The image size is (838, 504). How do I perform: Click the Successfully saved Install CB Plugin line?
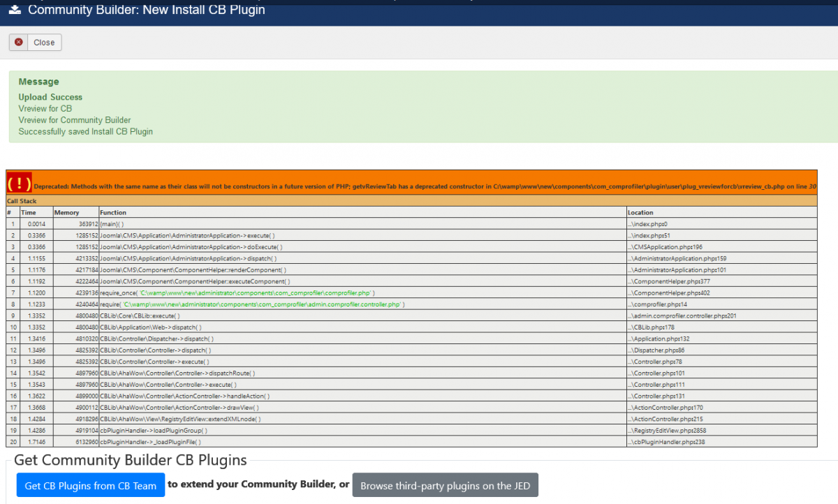pyautogui.click(x=85, y=131)
